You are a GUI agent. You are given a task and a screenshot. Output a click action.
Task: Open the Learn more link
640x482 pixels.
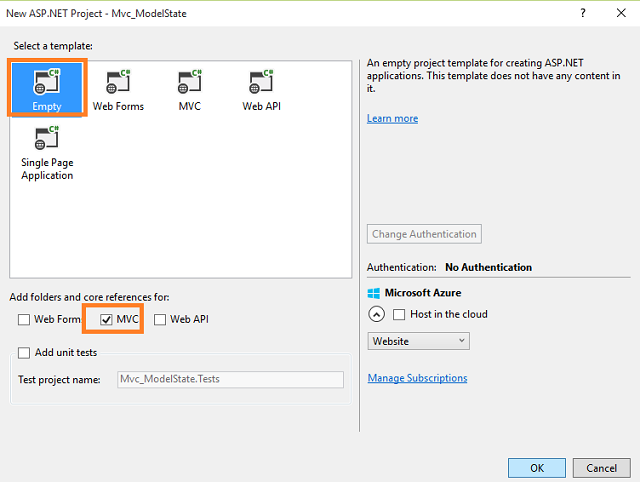pyautogui.click(x=392, y=118)
